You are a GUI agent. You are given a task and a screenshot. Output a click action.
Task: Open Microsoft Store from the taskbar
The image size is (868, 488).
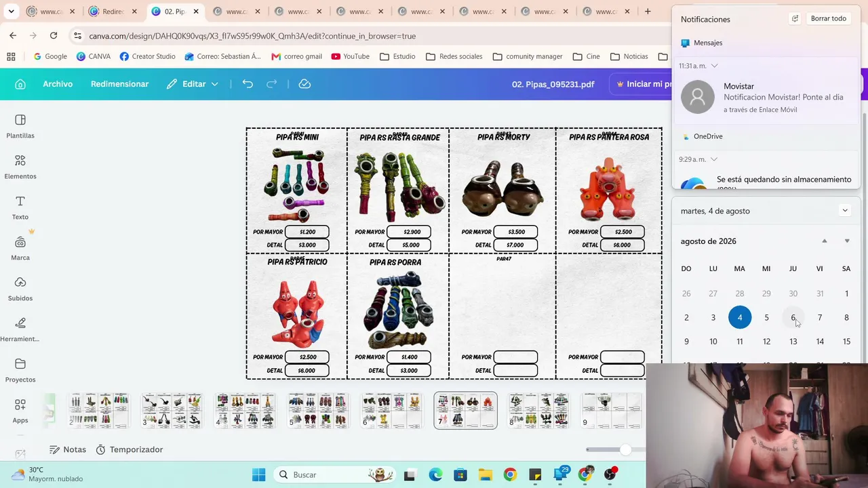[x=460, y=474]
